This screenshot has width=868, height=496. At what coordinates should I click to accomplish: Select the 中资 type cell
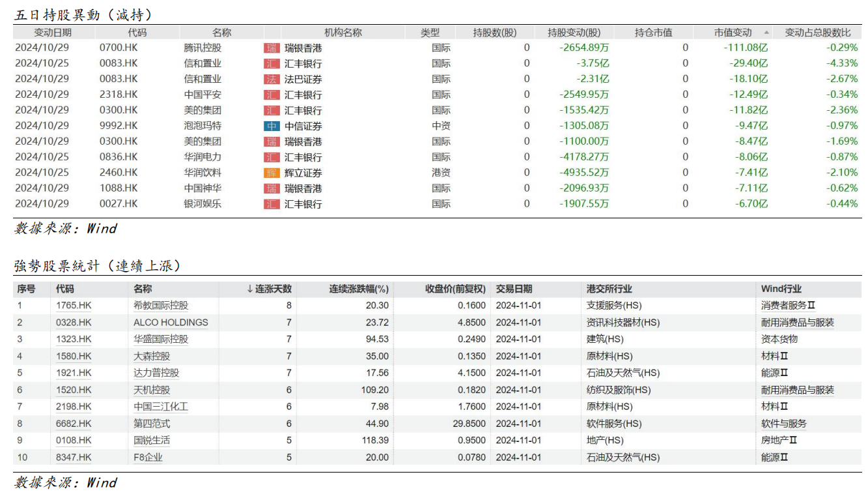[441, 126]
